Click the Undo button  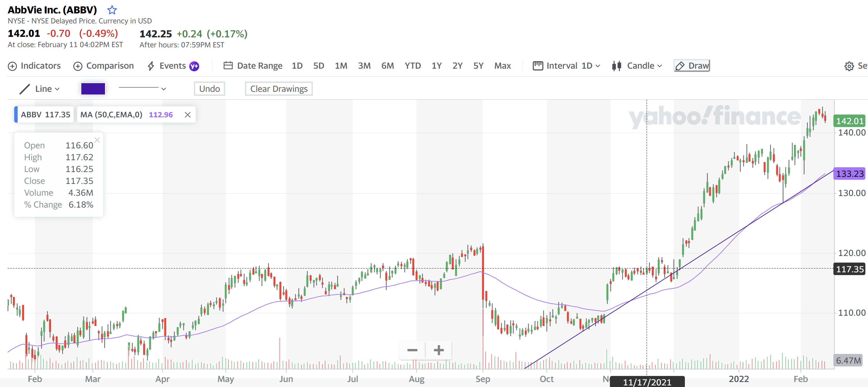(209, 89)
